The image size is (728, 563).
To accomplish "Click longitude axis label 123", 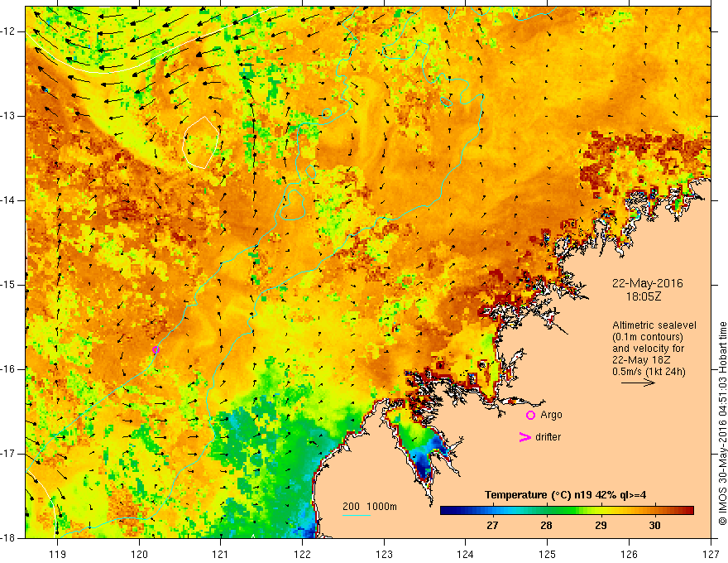I will pos(384,554).
